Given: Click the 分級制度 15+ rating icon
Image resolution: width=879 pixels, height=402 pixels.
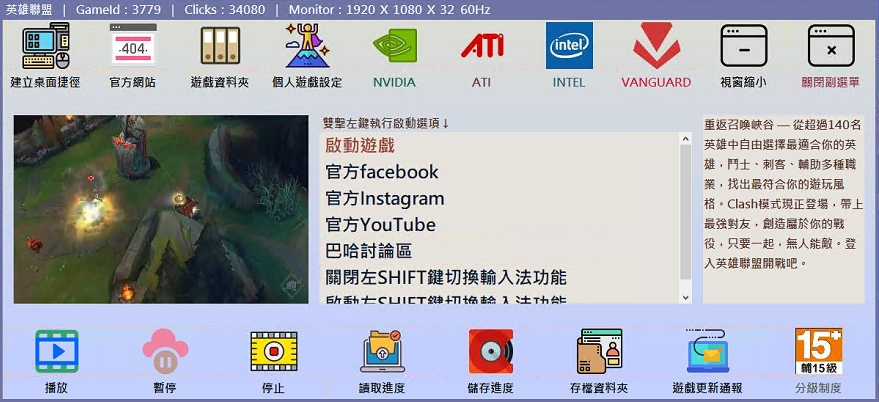Looking at the screenshot, I should [818, 352].
